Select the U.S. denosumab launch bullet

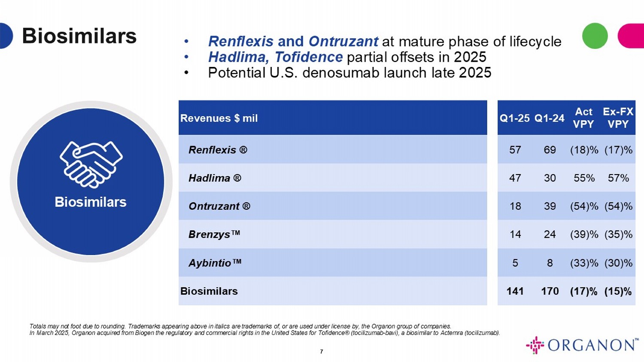(x=349, y=72)
